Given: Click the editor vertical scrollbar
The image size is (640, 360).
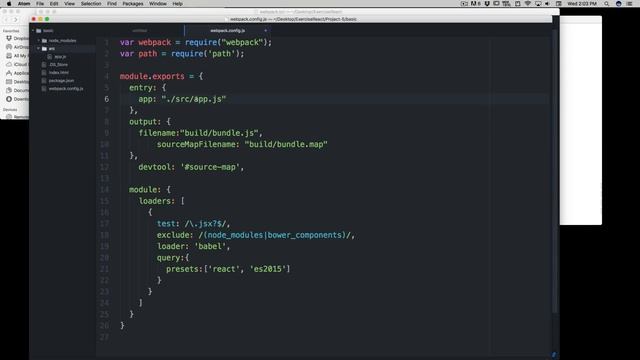Looking at the screenshot, I should coord(555,171).
